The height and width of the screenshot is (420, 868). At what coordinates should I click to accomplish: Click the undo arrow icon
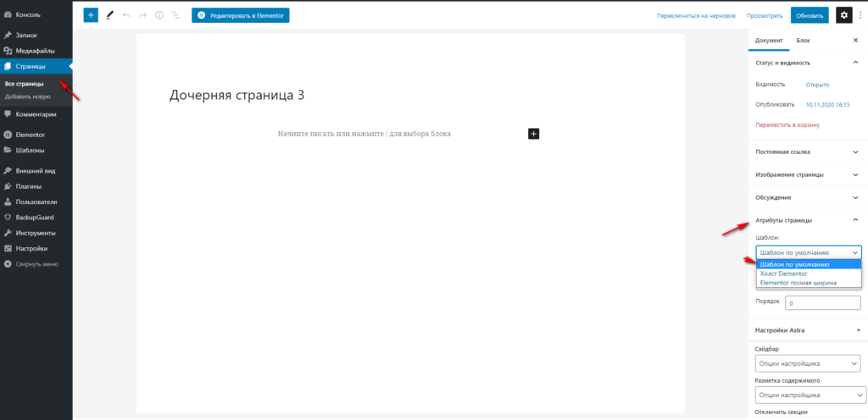(x=126, y=15)
